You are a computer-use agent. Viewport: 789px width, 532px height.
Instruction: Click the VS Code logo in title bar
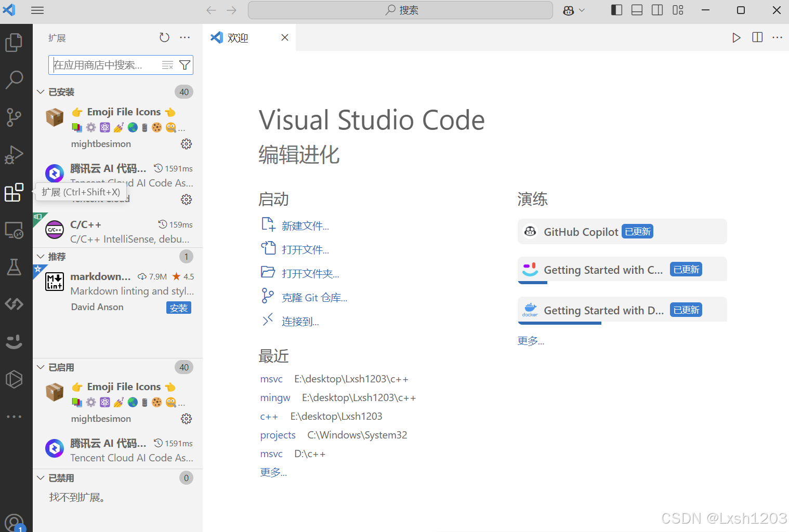coord(9,10)
